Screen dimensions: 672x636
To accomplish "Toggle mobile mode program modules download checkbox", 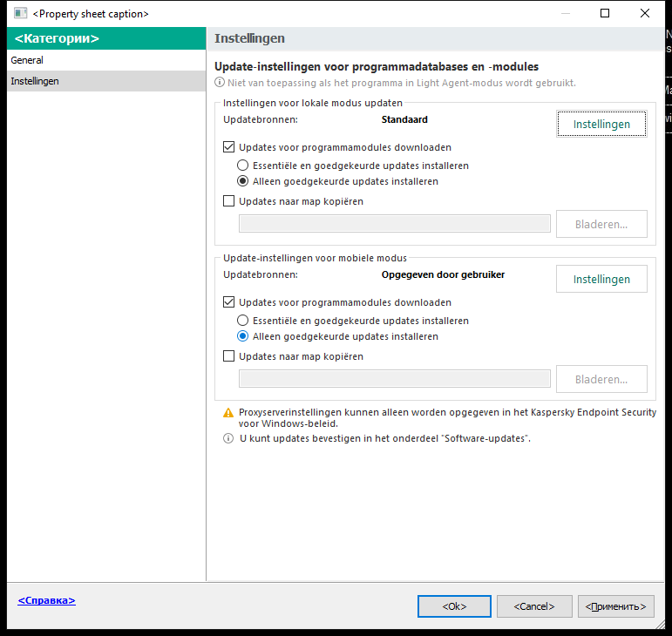I will [229, 302].
